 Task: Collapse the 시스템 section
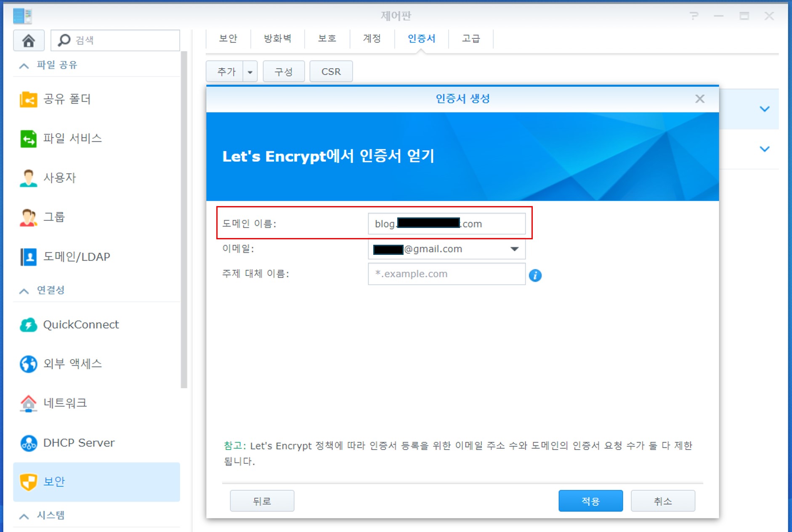coord(24,516)
